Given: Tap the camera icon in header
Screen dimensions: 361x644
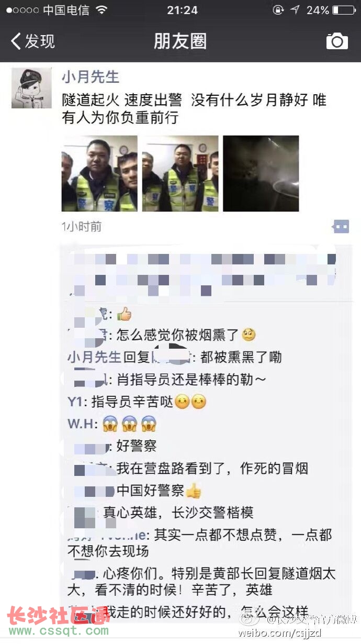Looking at the screenshot, I should tap(337, 41).
